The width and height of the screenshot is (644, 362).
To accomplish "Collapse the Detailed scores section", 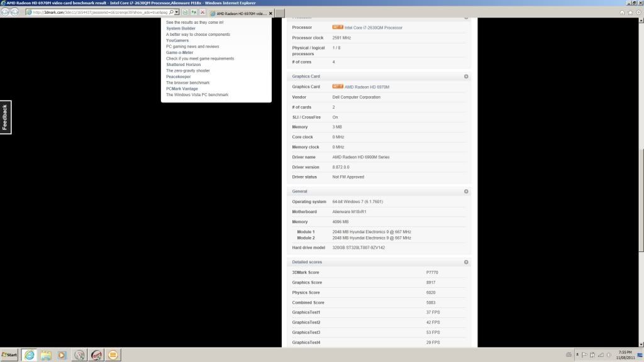I will click(x=466, y=262).
